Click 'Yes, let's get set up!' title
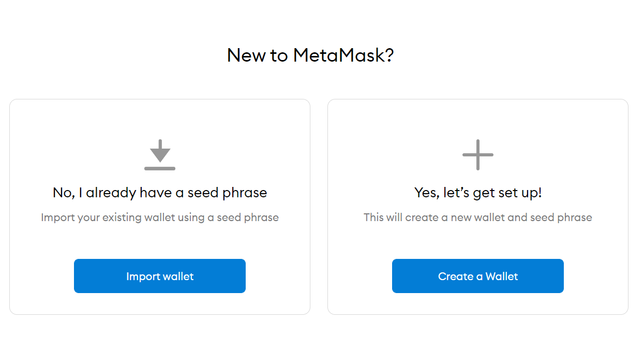 pos(478,193)
